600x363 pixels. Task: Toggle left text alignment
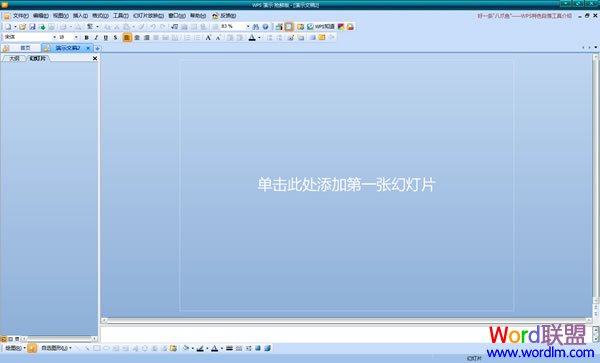(x=127, y=37)
